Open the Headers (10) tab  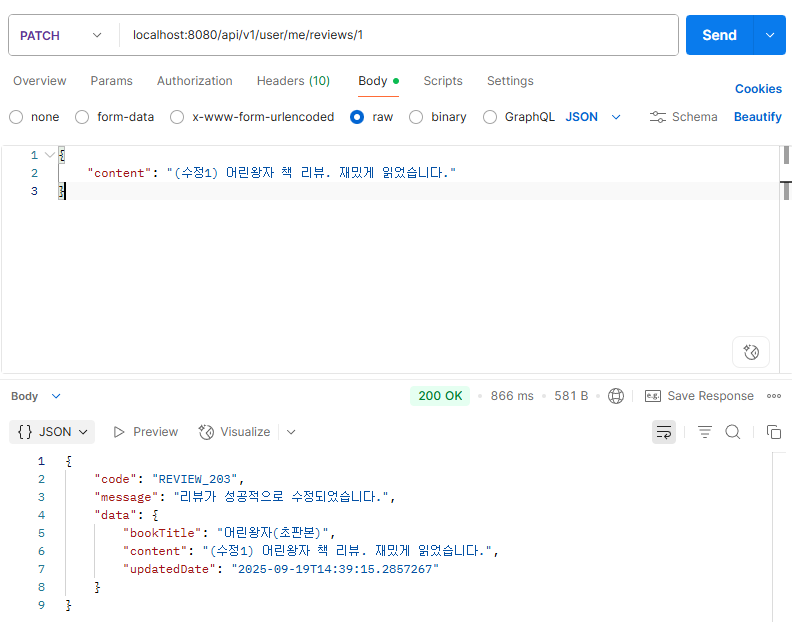pos(293,81)
